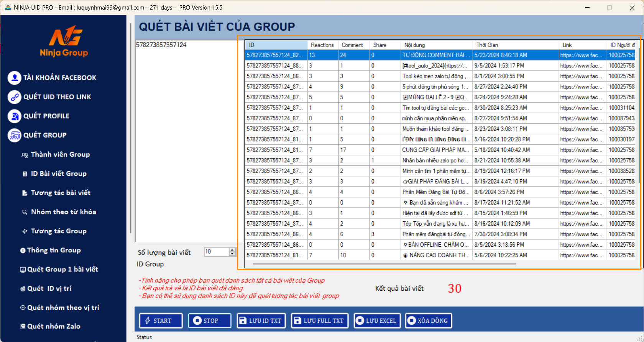The image size is (644, 342).
Task: Save IDs with LƯU ID TXT
Action: (261, 321)
